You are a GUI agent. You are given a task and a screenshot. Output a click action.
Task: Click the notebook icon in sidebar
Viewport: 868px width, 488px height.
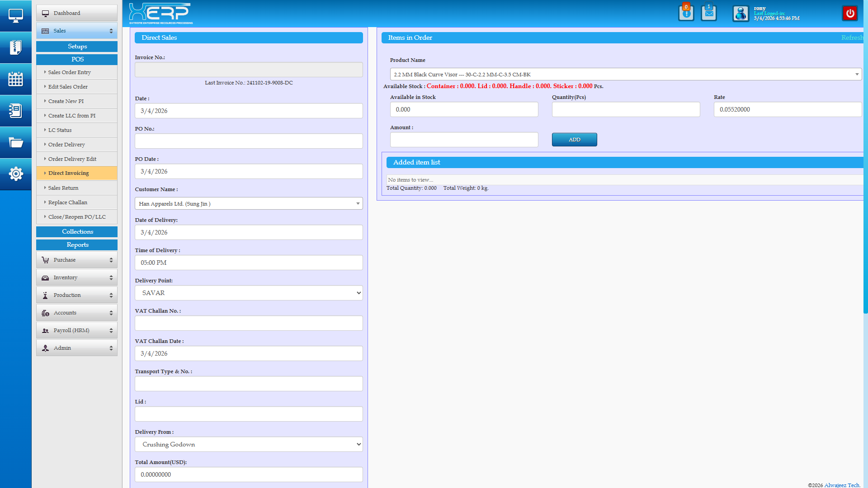click(15, 111)
